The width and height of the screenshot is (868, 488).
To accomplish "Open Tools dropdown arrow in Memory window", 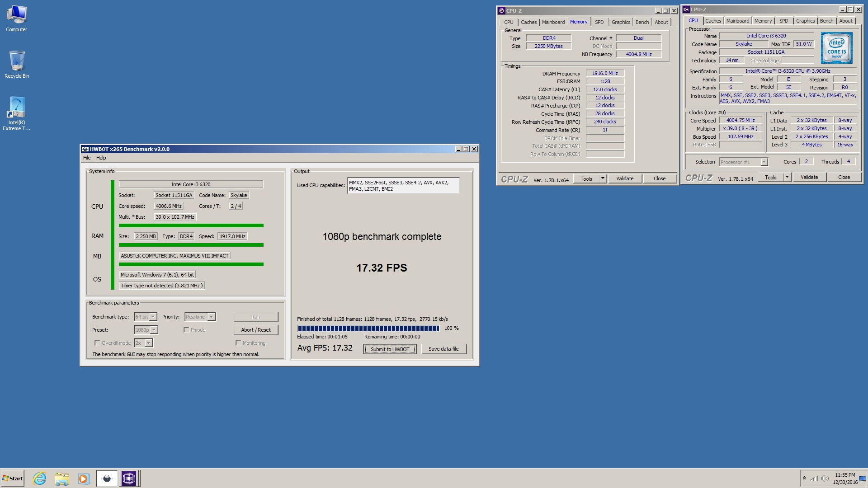I will (x=603, y=178).
